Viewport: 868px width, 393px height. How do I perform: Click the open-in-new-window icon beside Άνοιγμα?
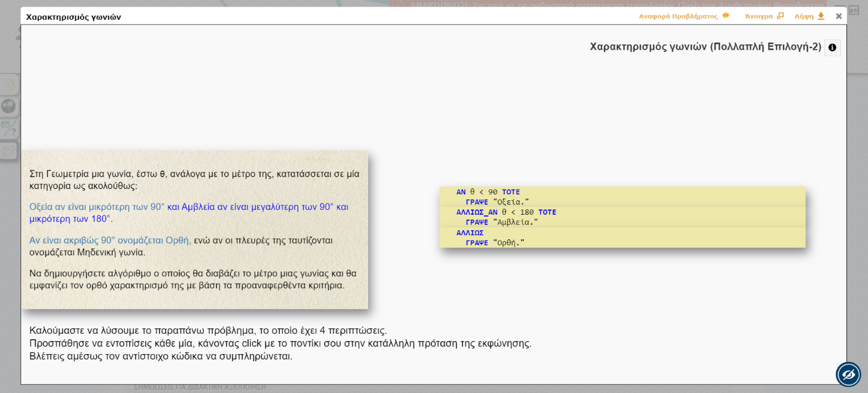tap(780, 16)
